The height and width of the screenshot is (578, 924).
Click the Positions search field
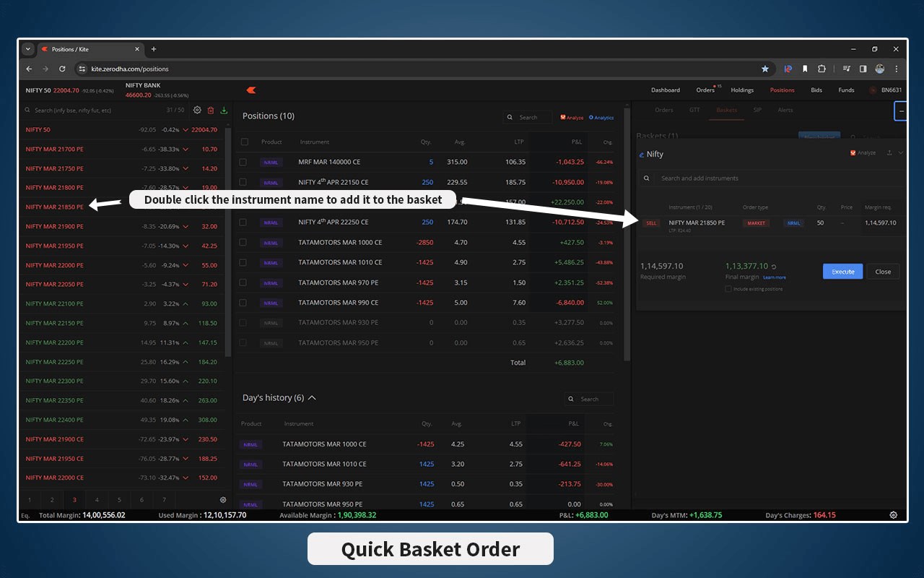[x=528, y=117]
